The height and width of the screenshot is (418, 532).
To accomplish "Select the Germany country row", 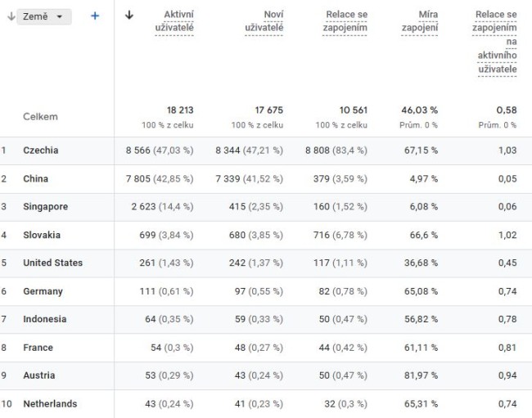I will [266, 291].
